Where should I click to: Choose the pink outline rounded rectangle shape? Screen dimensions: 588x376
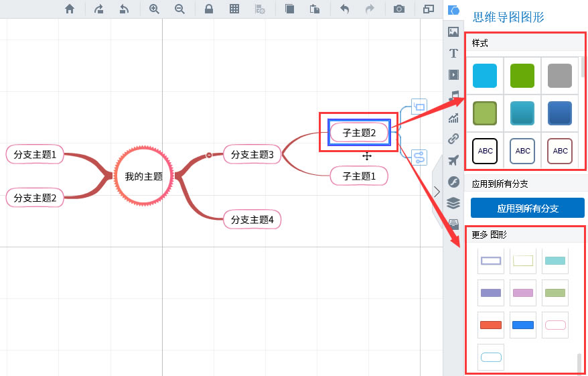tap(555, 325)
